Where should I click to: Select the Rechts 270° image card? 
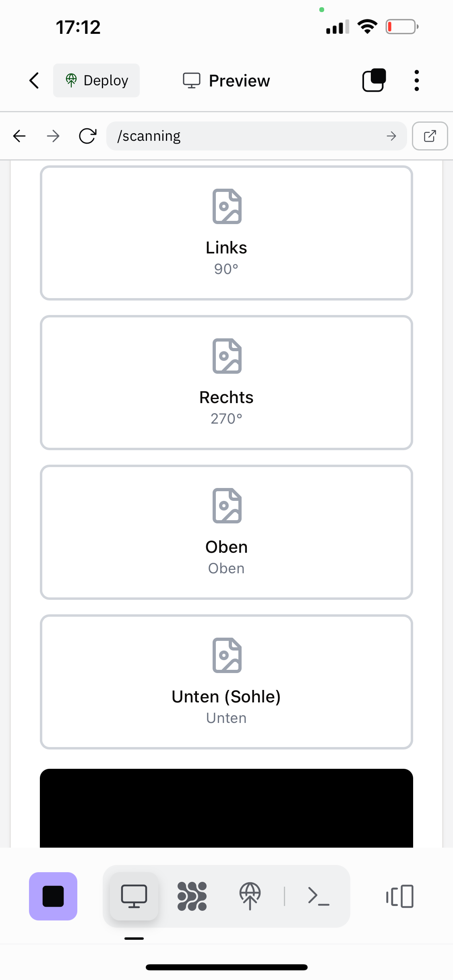[x=226, y=383]
